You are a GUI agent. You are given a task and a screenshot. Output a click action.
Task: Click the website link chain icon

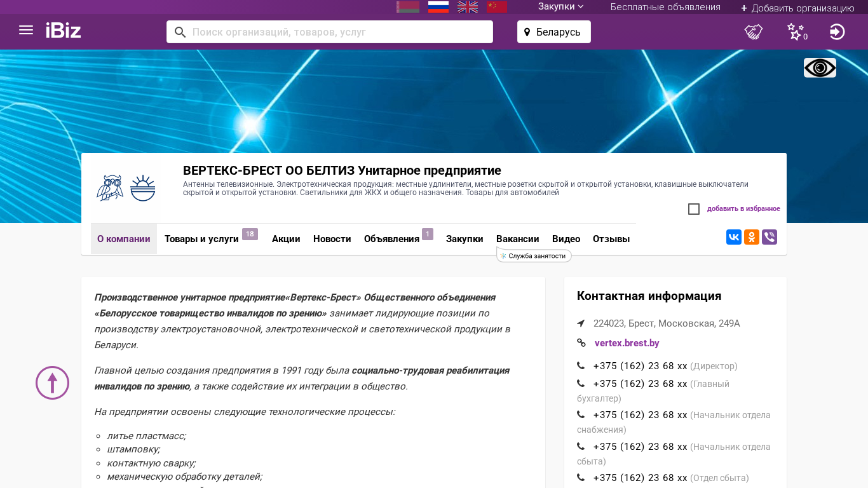[581, 343]
